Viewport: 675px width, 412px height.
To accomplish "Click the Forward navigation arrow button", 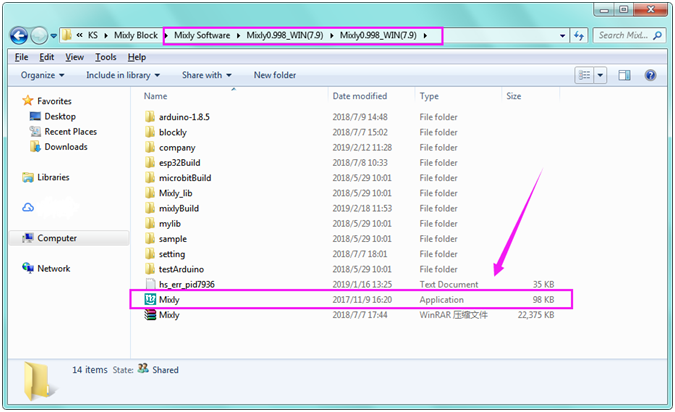I will click(x=39, y=36).
